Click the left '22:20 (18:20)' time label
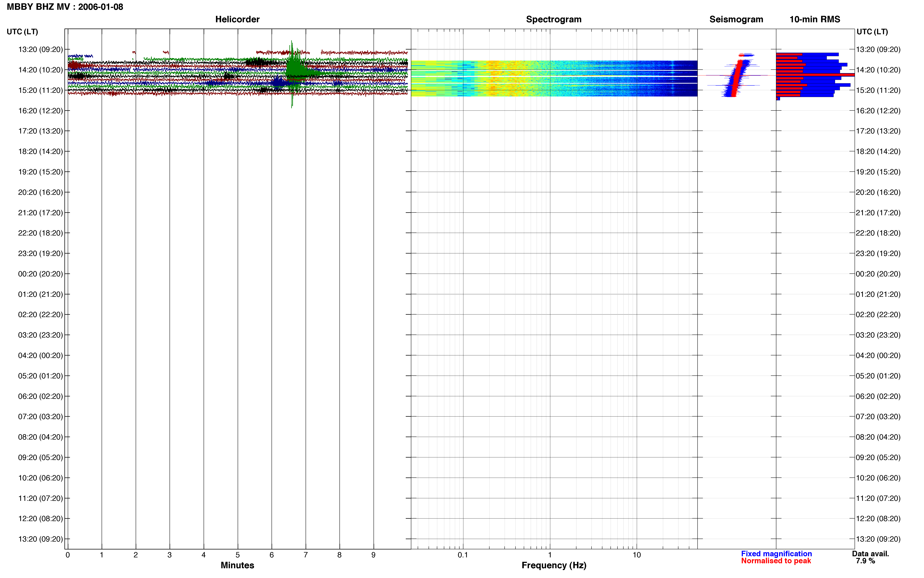 [41, 233]
